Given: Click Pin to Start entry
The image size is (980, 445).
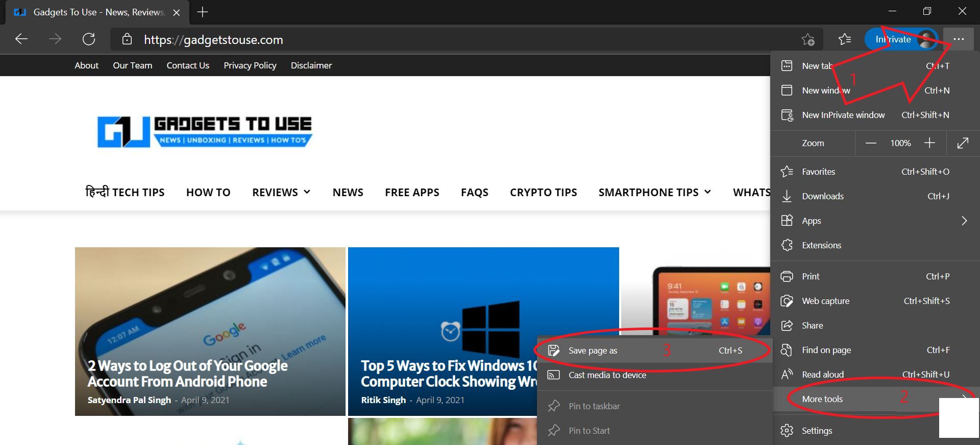Looking at the screenshot, I should point(654,431).
